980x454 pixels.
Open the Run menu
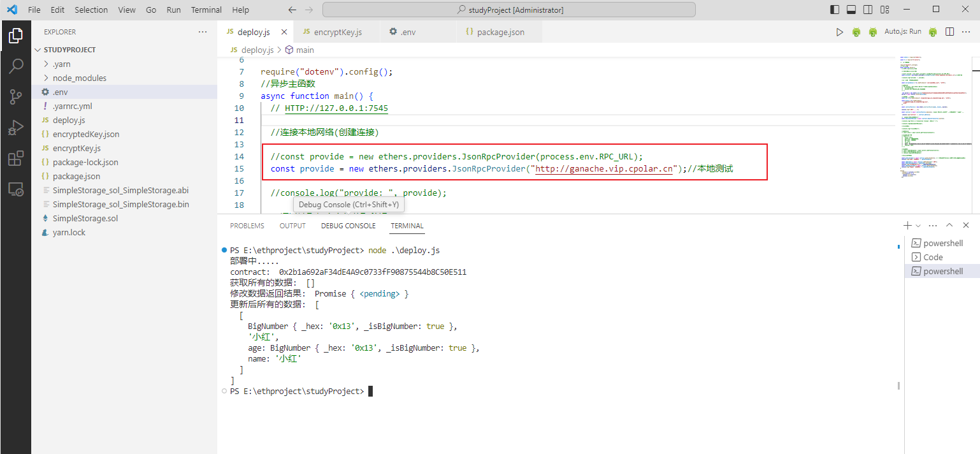[x=173, y=10]
